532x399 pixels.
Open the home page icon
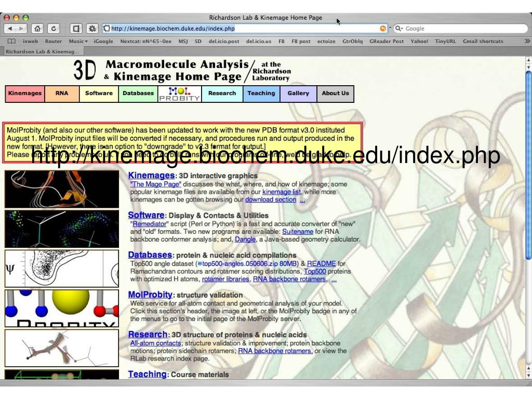[37, 29]
